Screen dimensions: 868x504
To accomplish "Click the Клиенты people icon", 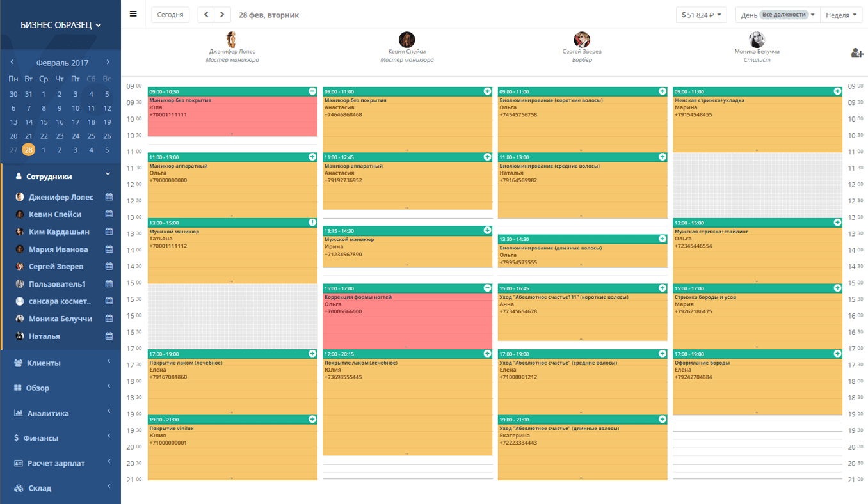I will pyautogui.click(x=19, y=362).
